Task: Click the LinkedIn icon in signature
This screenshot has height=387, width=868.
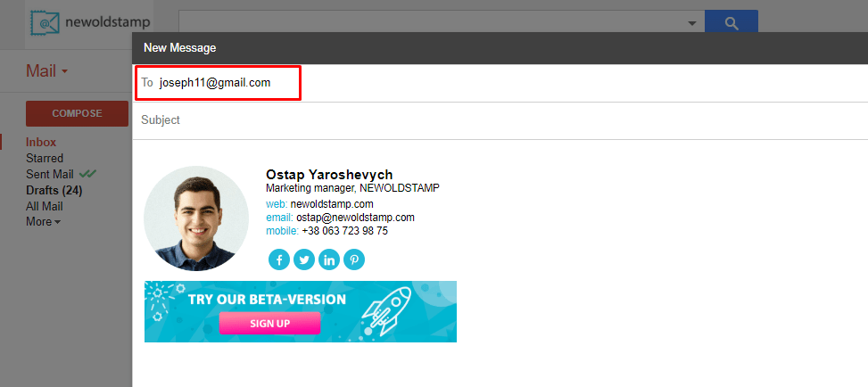Action: point(329,259)
